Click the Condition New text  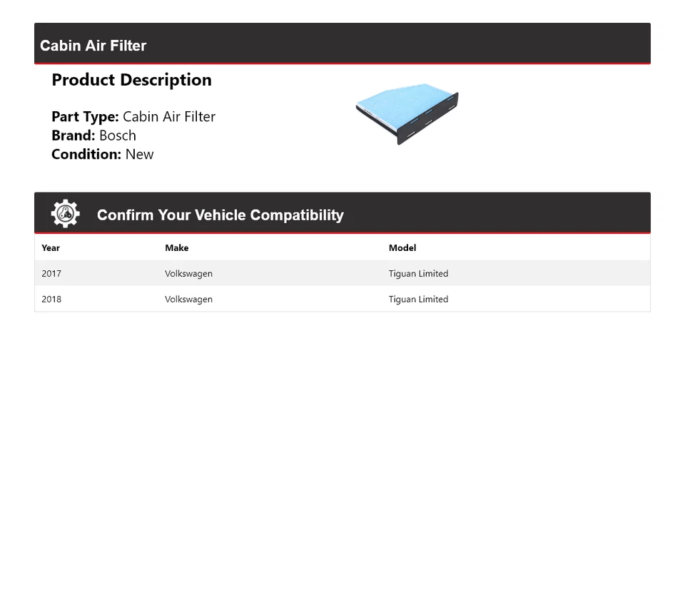pos(103,154)
